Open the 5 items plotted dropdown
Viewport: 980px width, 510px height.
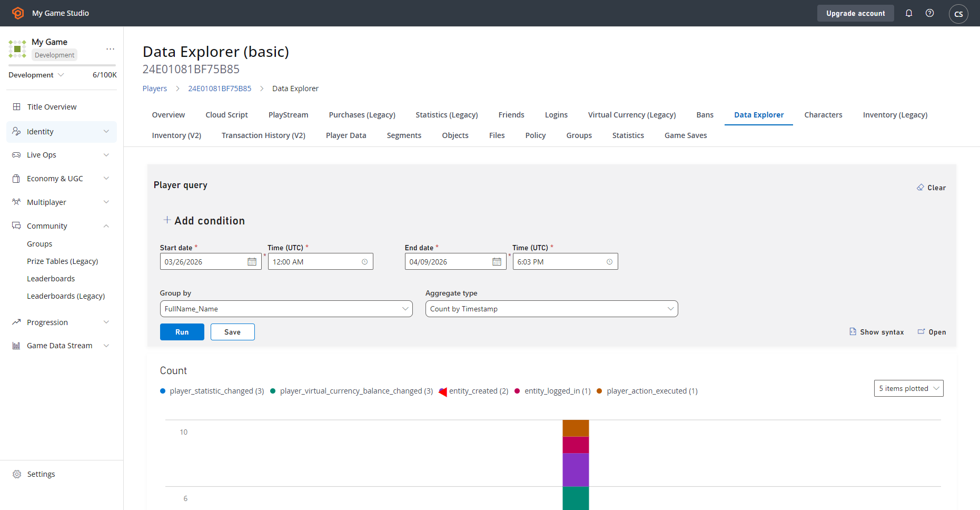click(908, 388)
